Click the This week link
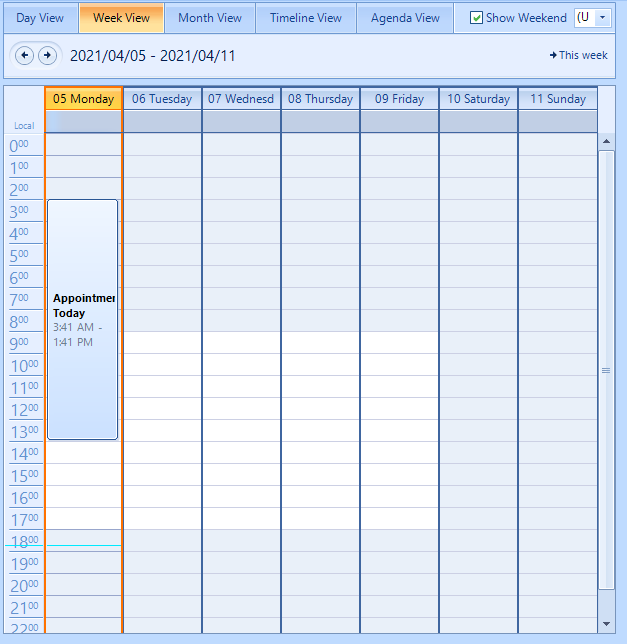The width and height of the screenshot is (627, 644). pyautogui.click(x=578, y=55)
